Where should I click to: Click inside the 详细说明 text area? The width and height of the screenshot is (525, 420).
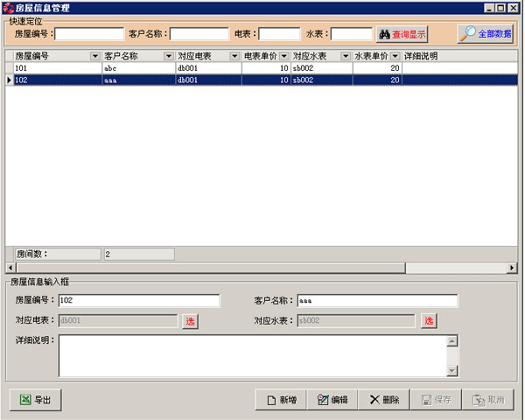point(253,356)
